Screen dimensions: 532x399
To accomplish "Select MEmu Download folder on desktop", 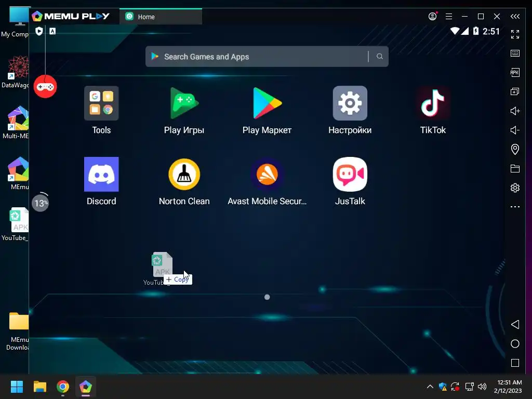I will 18,331.
